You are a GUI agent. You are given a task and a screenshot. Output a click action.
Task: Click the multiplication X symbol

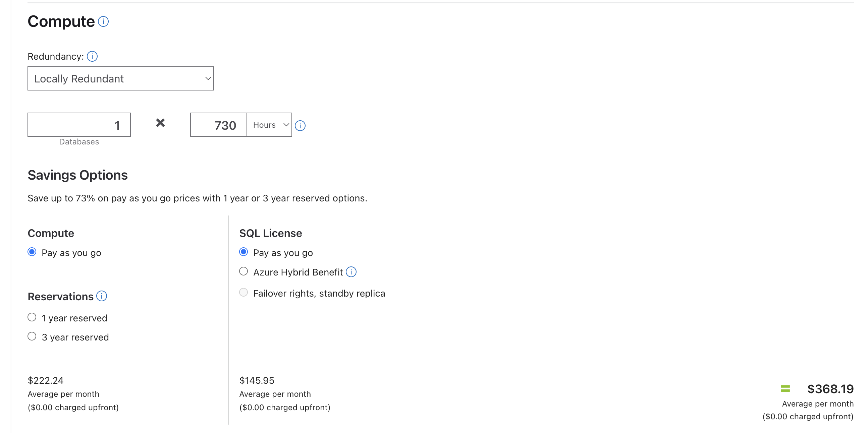coord(160,123)
